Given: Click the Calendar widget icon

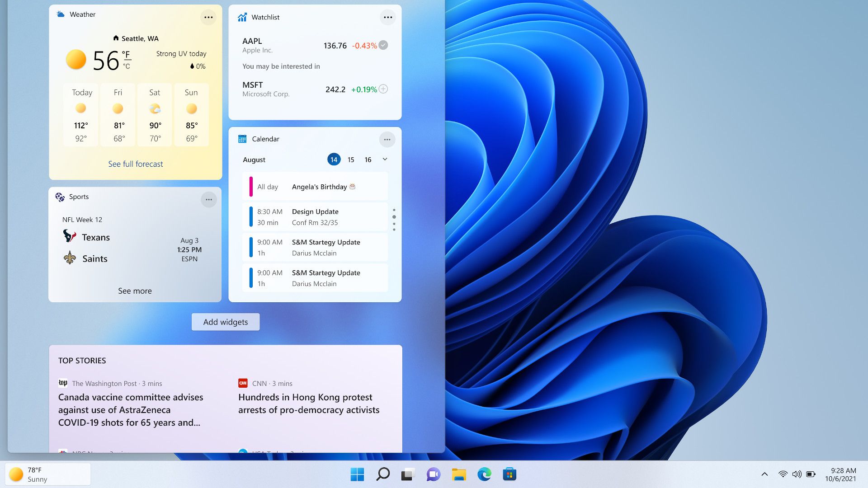Looking at the screenshot, I should pos(243,139).
